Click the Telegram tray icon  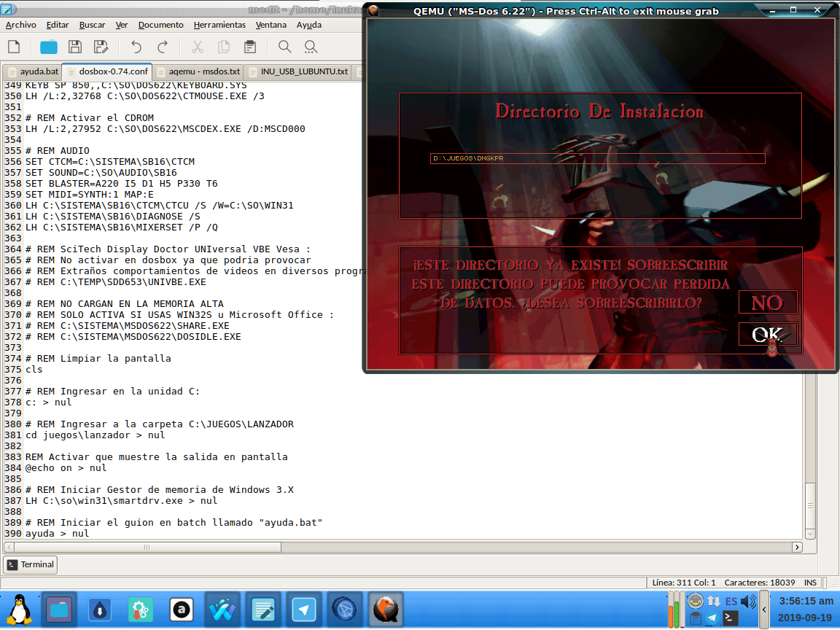[712, 619]
